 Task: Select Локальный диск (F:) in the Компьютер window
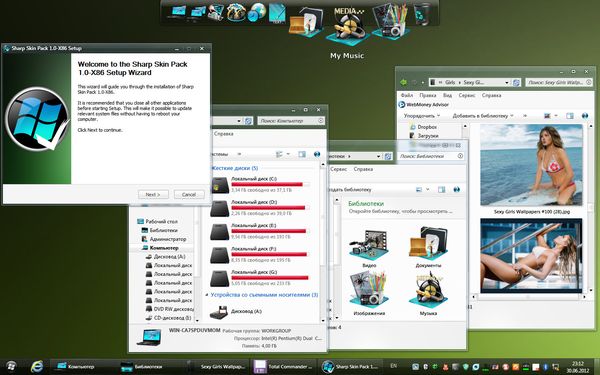(260, 254)
